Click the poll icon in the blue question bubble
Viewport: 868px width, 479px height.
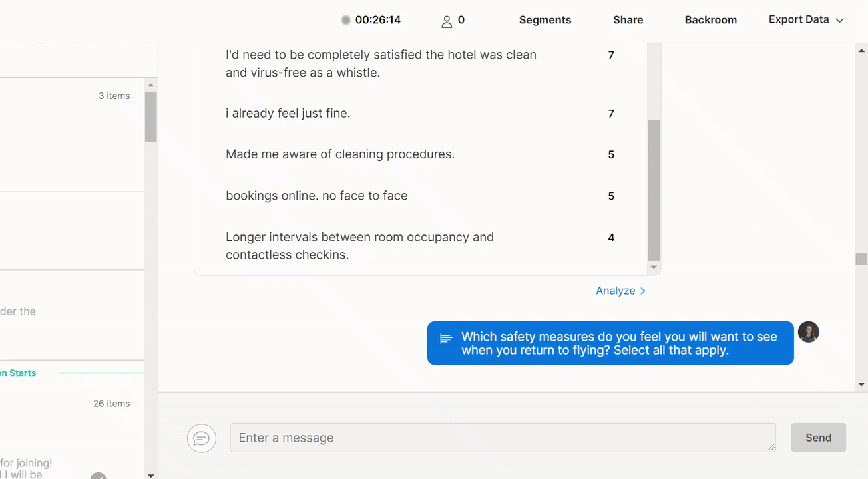pyautogui.click(x=446, y=339)
